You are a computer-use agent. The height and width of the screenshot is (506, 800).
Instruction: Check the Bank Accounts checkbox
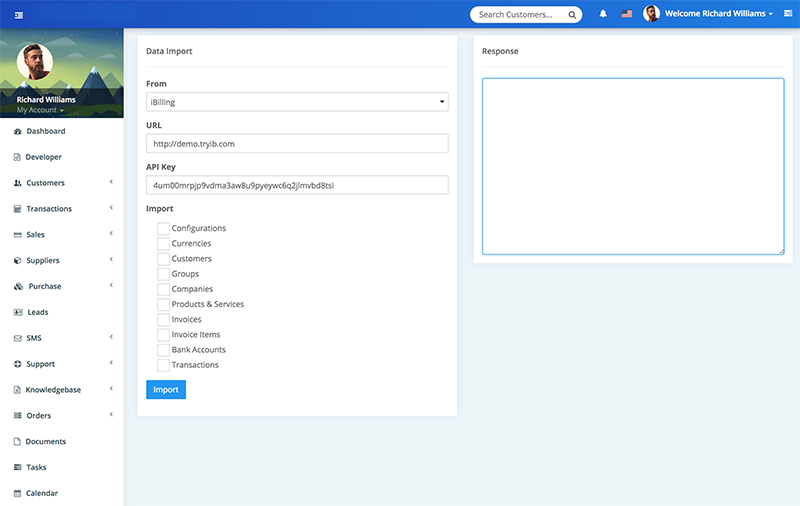click(163, 350)
